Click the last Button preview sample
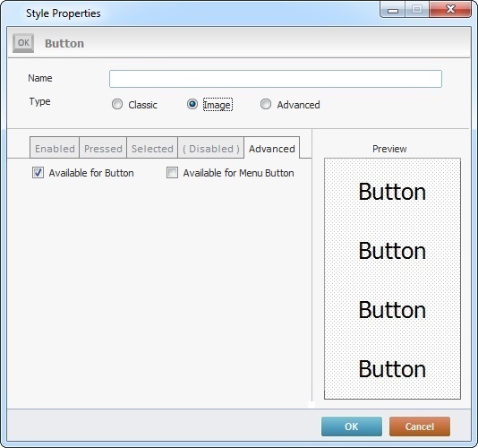 click(392, 369)
